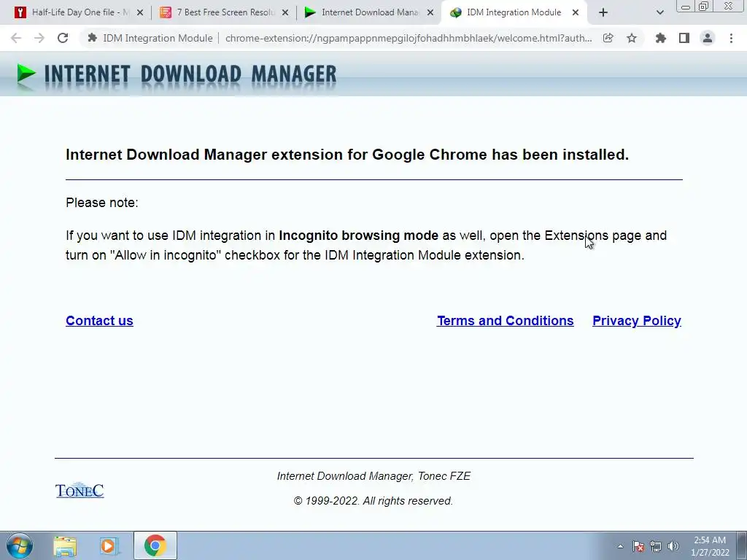747x560 pixels.
Task: Open Chrome three-dot menu
Action: pos(731,38)
